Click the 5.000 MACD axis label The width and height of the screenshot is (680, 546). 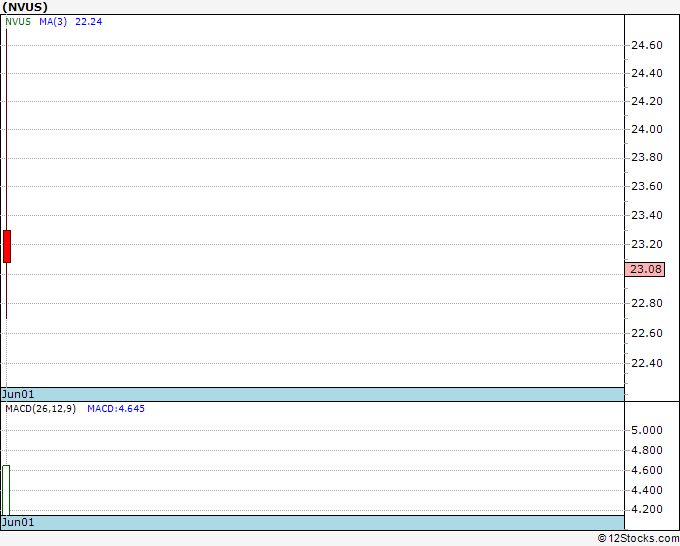(647, 430)
